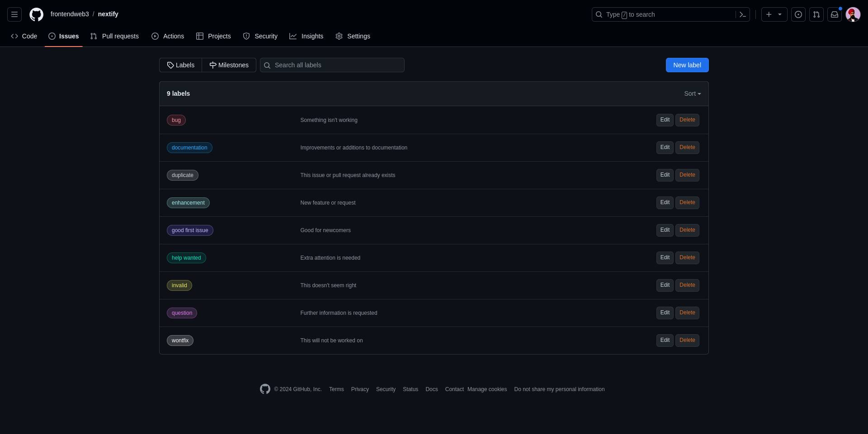The width and height of the screenshot is (868, 434).
Task: Open the hamburger navigation menu
Action: [14, 14]
